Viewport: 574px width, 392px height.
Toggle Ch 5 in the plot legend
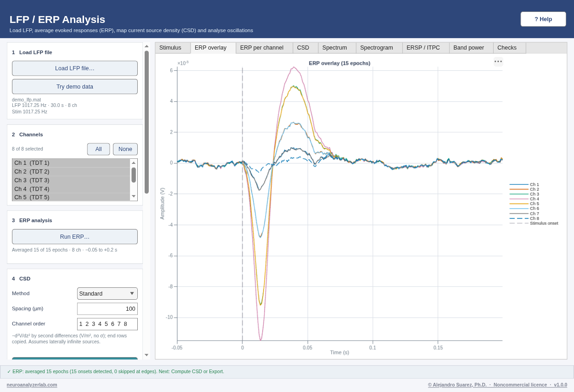click(x=524, y=204)
